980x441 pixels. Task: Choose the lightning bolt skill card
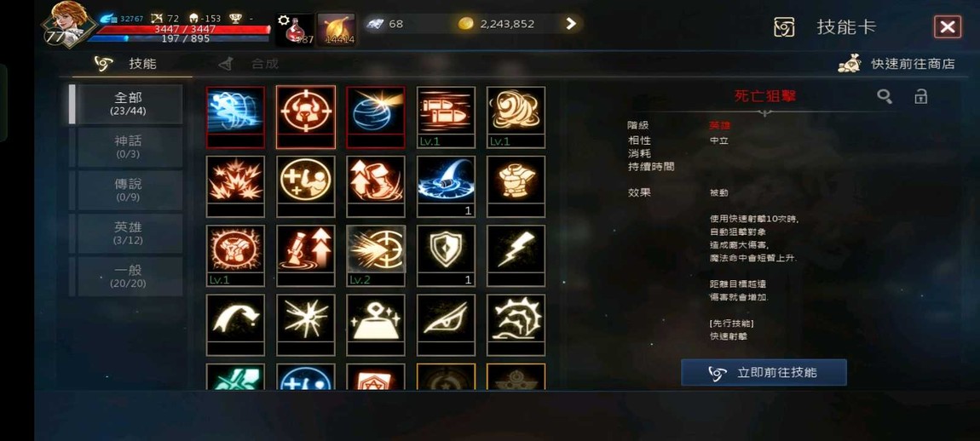[x=516, y=255]
